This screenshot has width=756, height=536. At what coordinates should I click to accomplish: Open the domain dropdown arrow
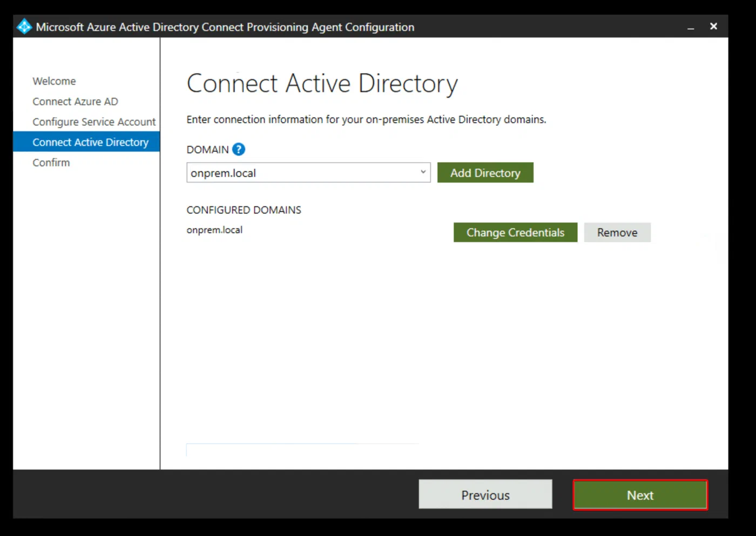423,172
